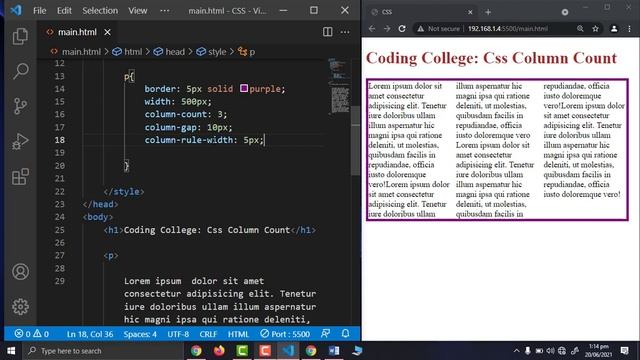The width and height of the screenshot is (640, 360).
Task: Click the Coding College heading in browser
Action: coord(491,58)
